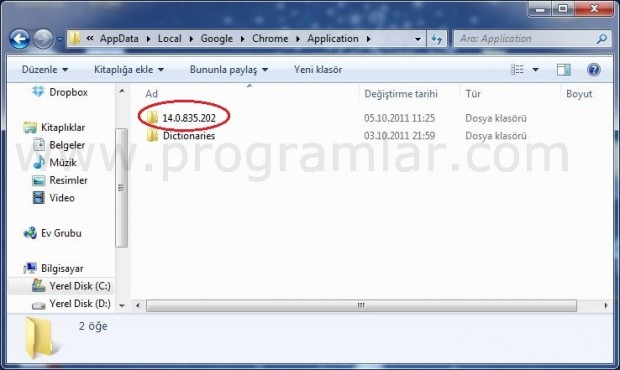Screen dimensions: 620x370
Task: Open the Bununla paylaş menu
Action: (229, 70)
